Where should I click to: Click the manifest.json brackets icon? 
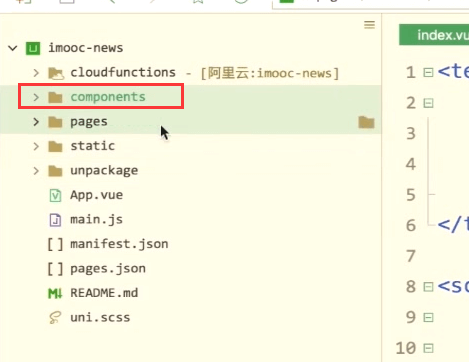55,244
